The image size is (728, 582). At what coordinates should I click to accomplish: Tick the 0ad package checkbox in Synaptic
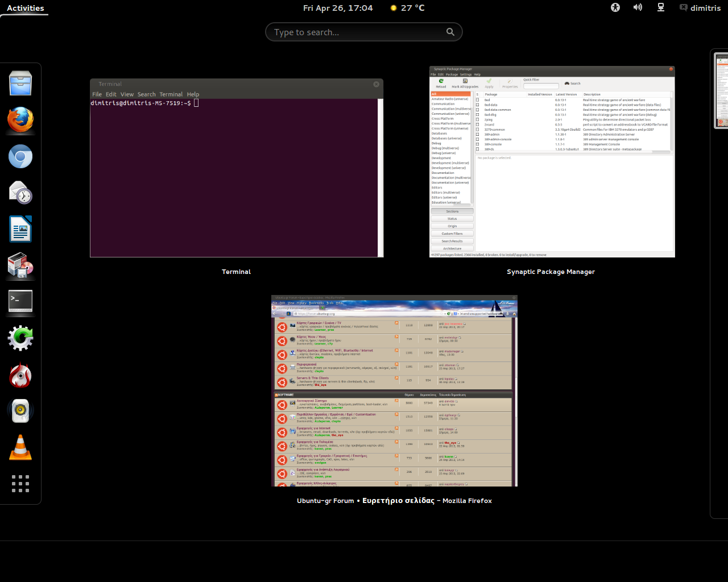(478, 100)
